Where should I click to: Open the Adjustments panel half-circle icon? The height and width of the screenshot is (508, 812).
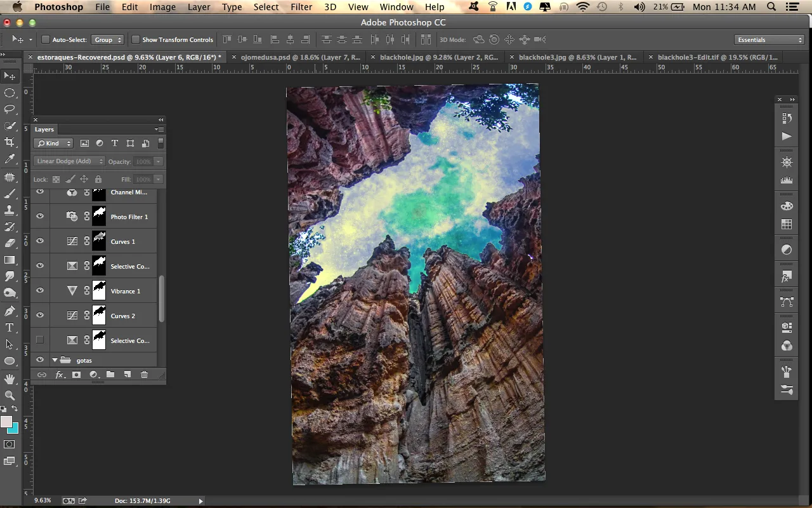[787, 250]
